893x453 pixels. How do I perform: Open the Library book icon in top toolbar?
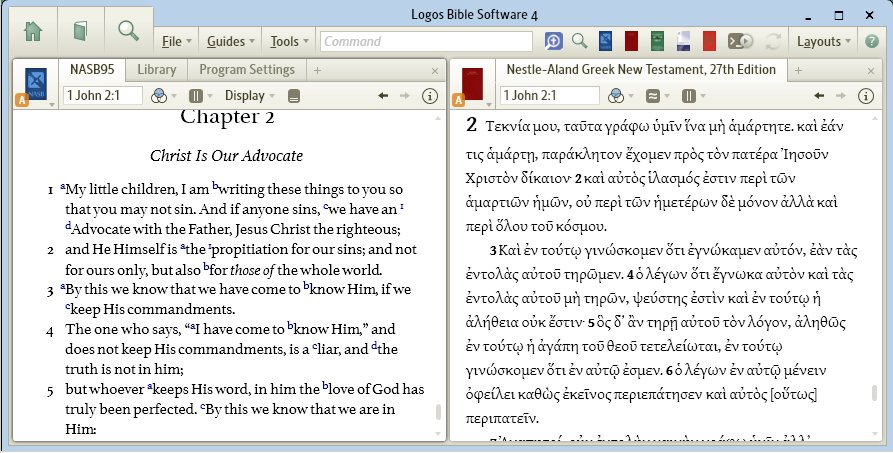(80, 31)
